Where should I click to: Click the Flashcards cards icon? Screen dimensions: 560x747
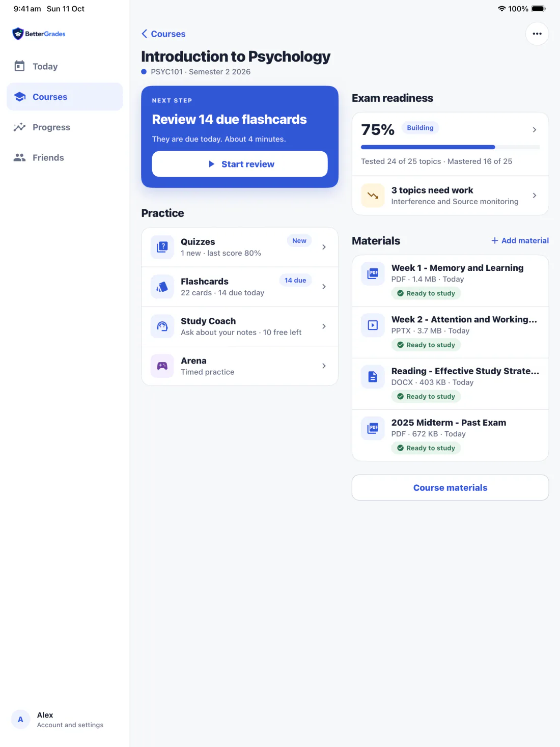pyautogui.click(x=162, y=287)
